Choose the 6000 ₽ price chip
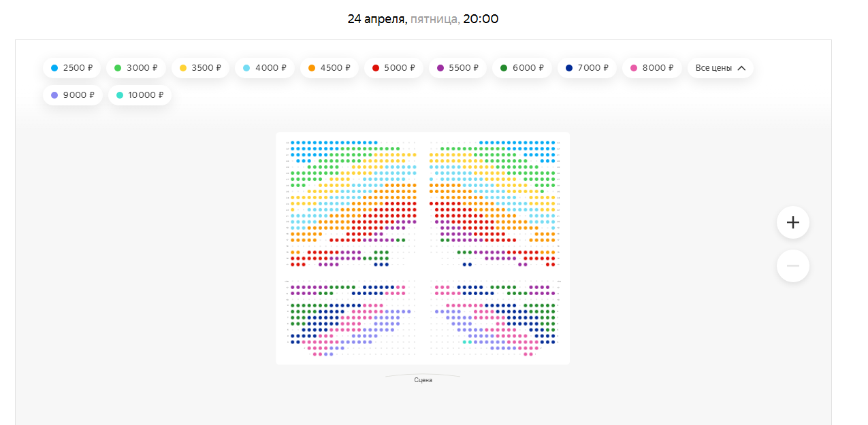 [521, 68]
